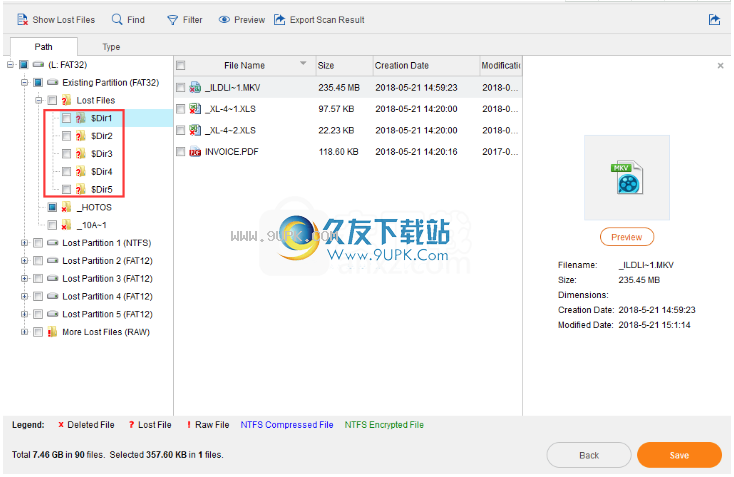The height and width of the screenshot is (477, 734).
Task: Click the Excel icon of _XL-4~1.XLS
Action: 195,109
